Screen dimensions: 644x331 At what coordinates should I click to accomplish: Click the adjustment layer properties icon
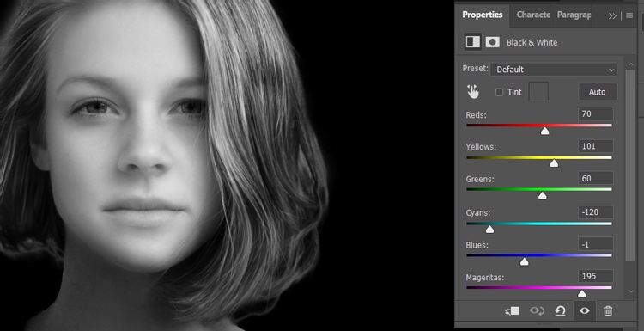473,42
